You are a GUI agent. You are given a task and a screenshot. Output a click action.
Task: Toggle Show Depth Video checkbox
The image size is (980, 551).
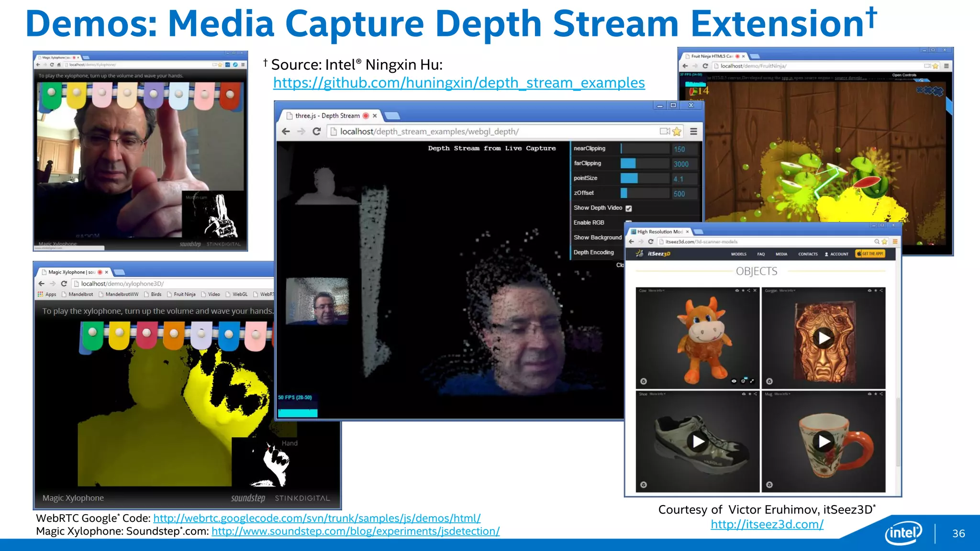[x=629, y=208]
